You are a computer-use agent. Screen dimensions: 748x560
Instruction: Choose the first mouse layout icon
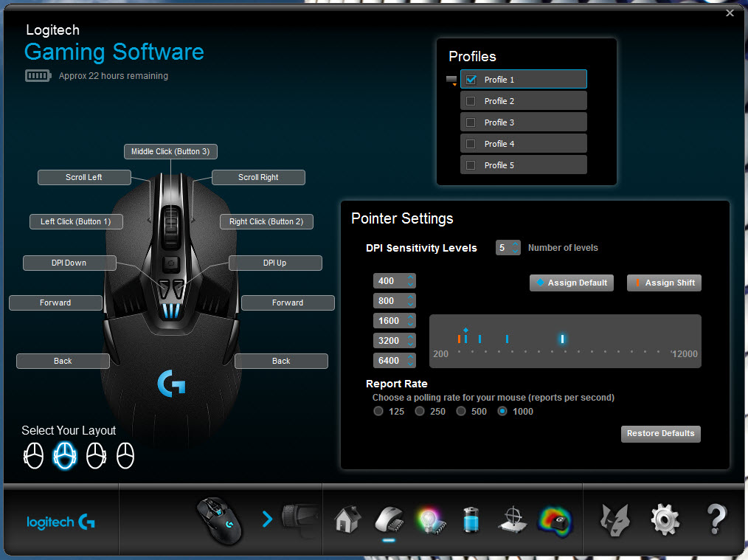point(33,455)
